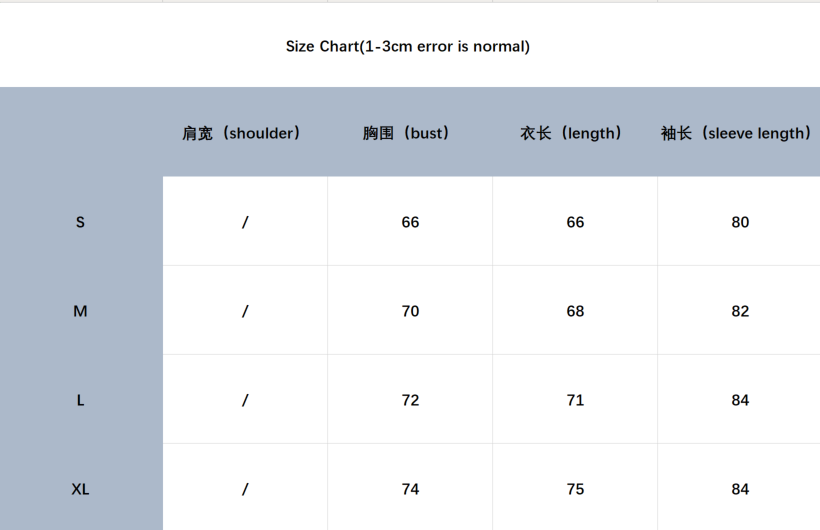
Task: Click the Size Chart title text
Action: click(408, 46)
